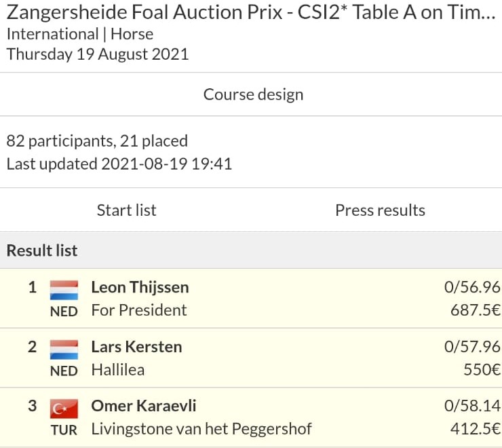Click the third place score 0/58.14
This screenshot has height=448, width=502.
pos(472,406)
